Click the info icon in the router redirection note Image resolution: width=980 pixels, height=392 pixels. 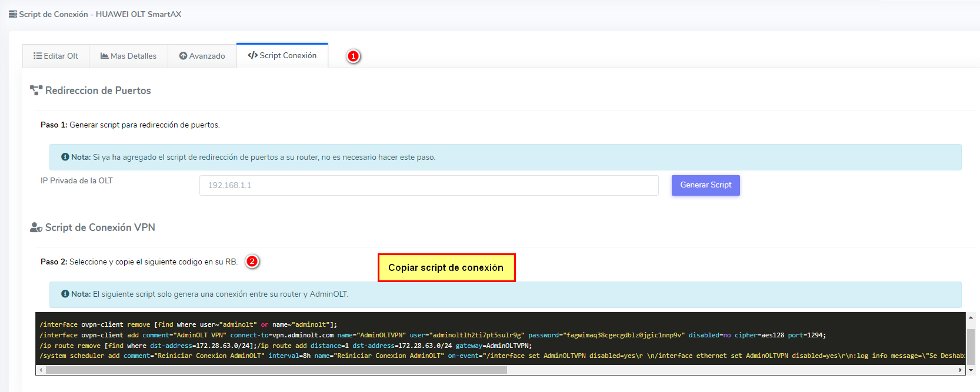tap(65, 157)
